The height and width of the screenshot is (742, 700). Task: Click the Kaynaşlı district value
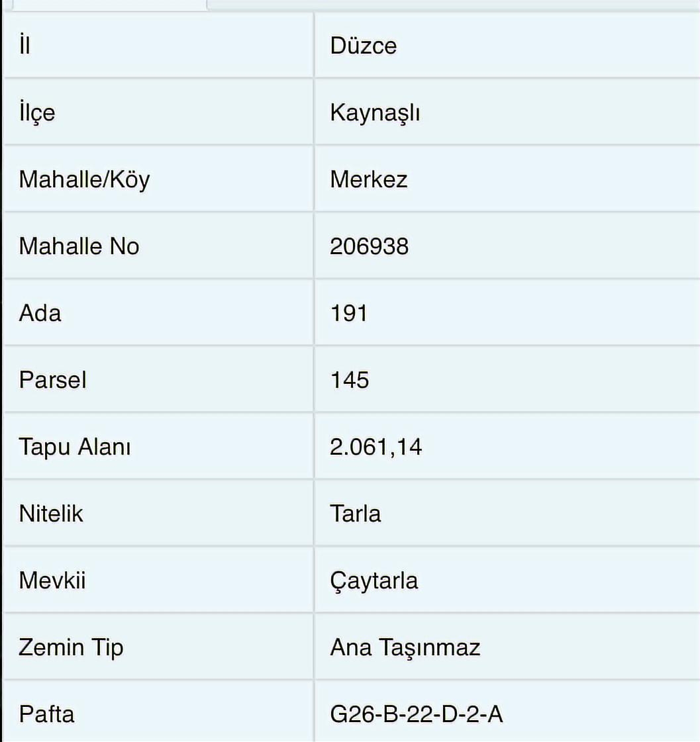375,113
